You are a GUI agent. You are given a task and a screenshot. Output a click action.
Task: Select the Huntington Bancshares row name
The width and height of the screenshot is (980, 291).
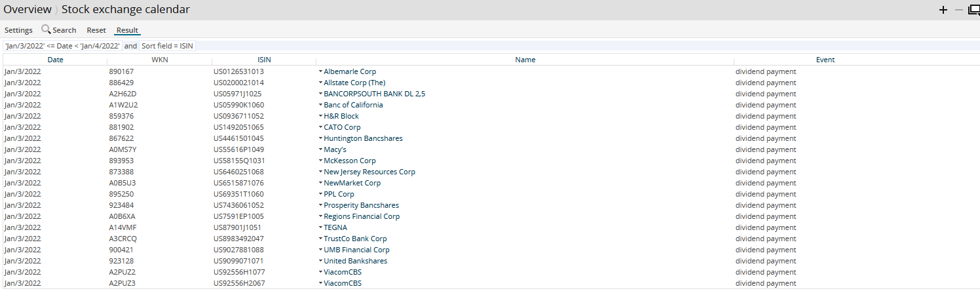click(x=363, y=138)
